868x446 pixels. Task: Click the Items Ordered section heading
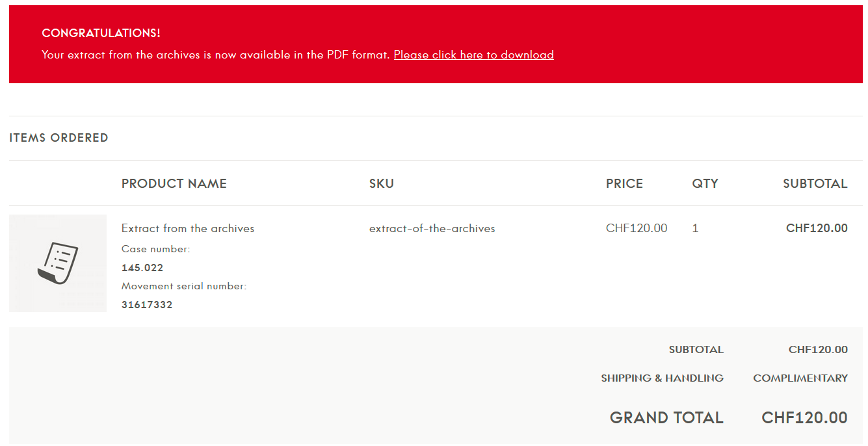pyautogui.click(x=59, y=138)
